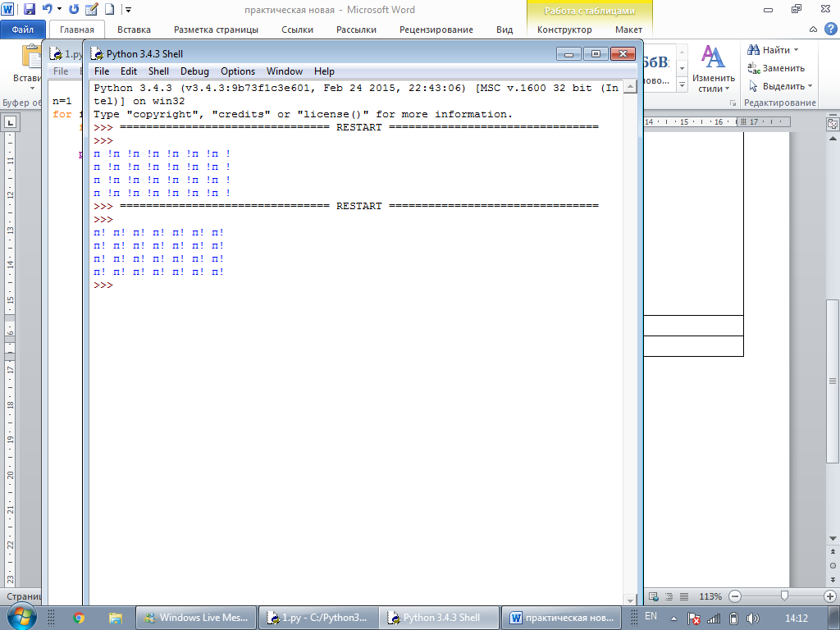Image resolution: width=840 pixels, height=630 pixels.
Task: Click the last >>> prompt line in Shell
Action: 103,285
